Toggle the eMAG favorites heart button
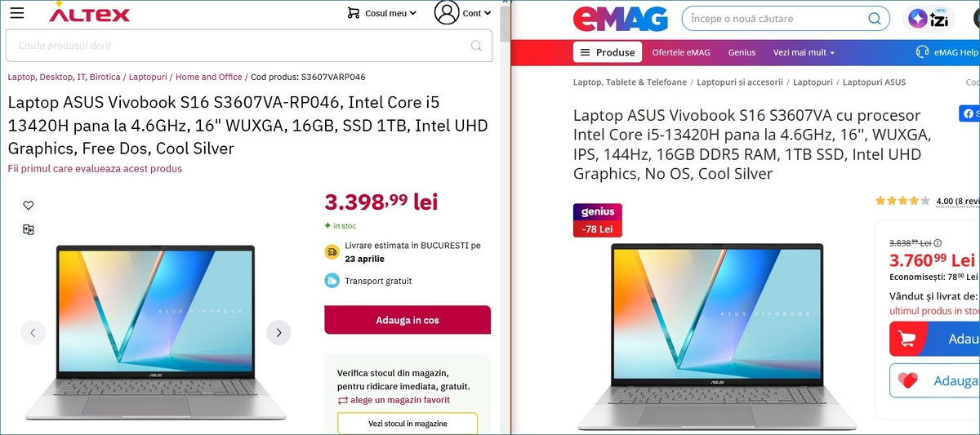Viewport: 980px width, 435px height. pos(907,380)
